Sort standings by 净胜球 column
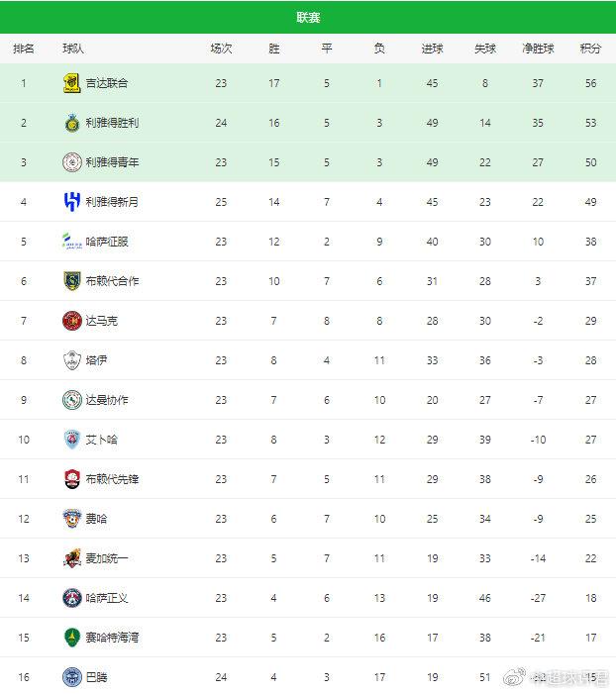This screenshot has height=694, width=616. click(538, 49)
